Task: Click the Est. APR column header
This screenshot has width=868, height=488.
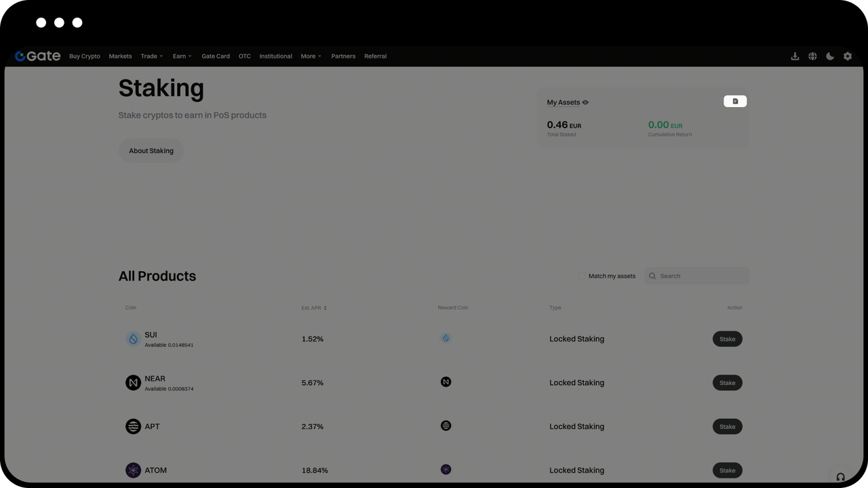Action: pos(311,308)
